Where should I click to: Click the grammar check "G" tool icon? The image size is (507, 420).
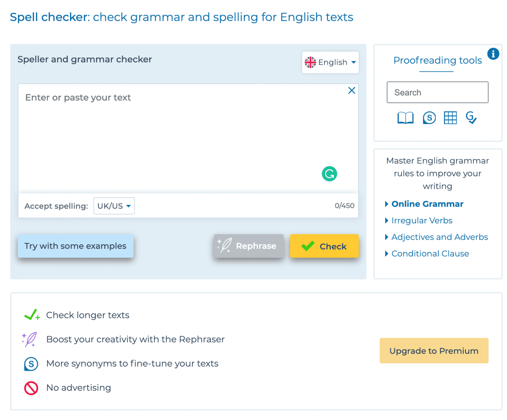pos(472,118)
